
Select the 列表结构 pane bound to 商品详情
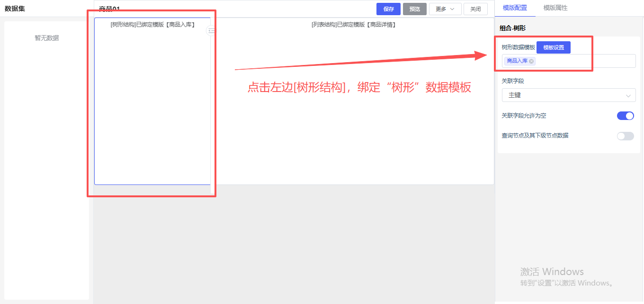point(353,104)
